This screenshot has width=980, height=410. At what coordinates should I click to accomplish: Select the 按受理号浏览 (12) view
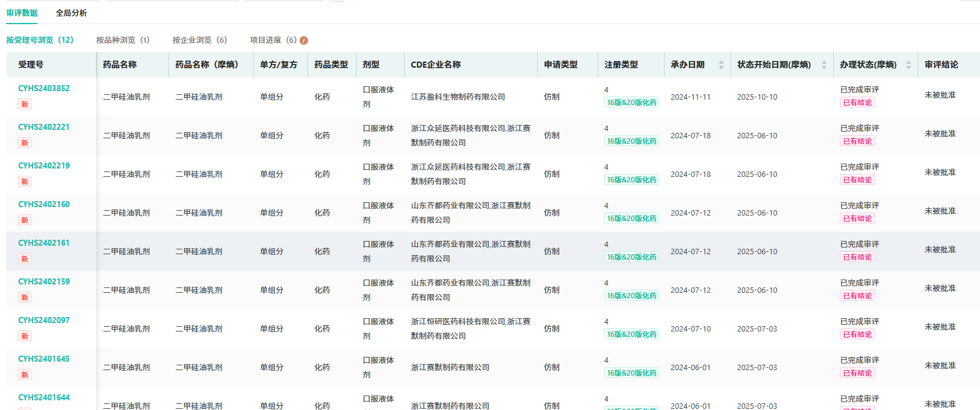(x=40, y=40)
